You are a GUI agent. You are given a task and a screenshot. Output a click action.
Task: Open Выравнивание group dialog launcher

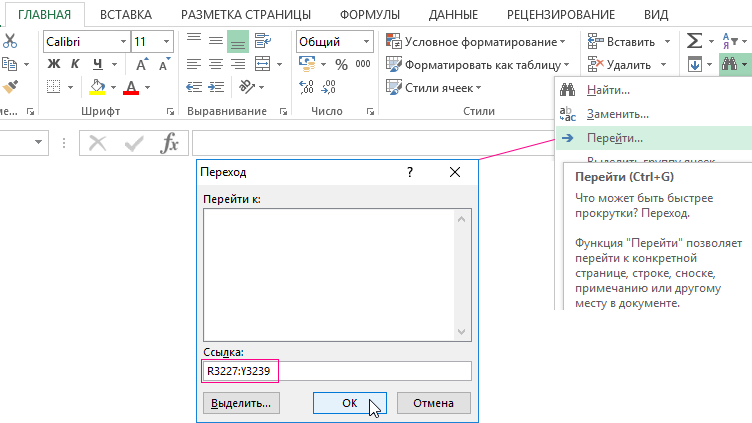[283, 112]
